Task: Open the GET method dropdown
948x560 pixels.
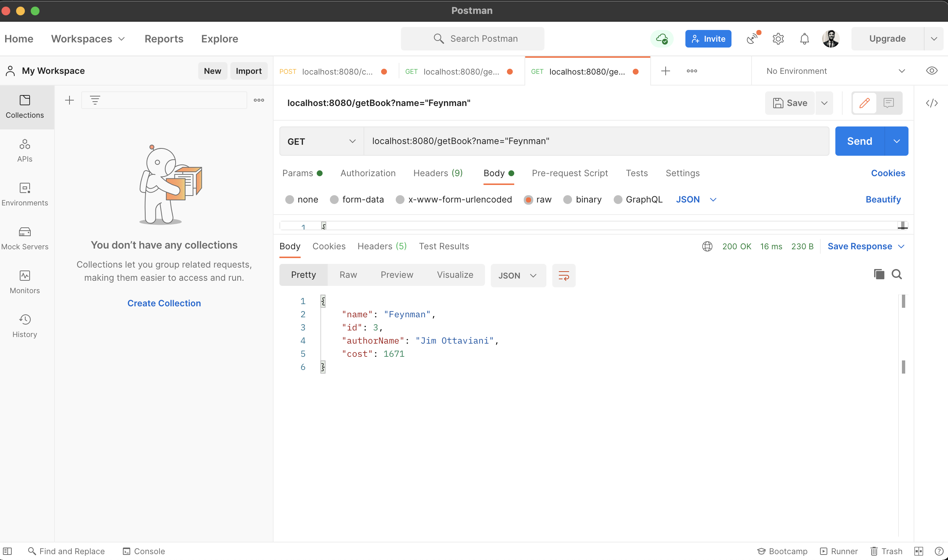Action: [x=320, y=141]
